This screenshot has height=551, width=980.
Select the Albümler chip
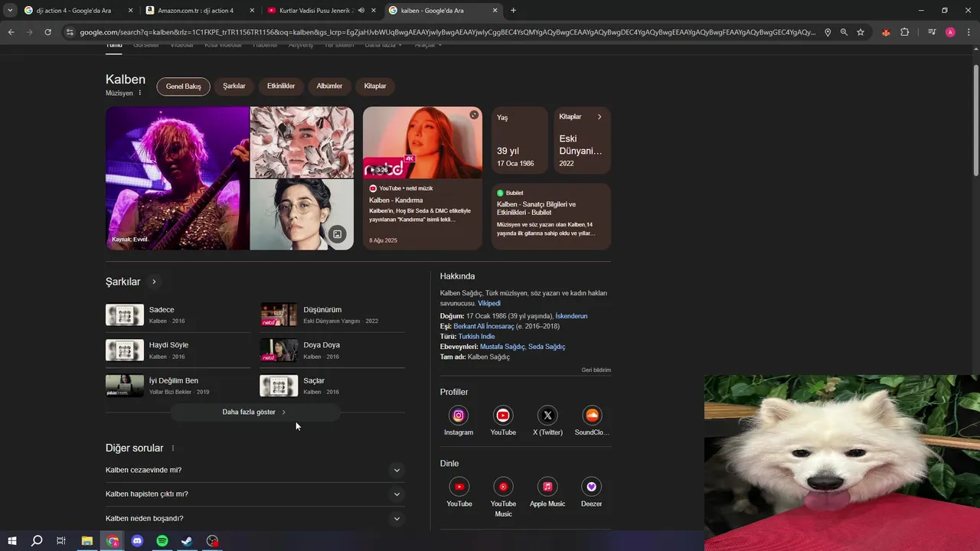click(329, 86)
